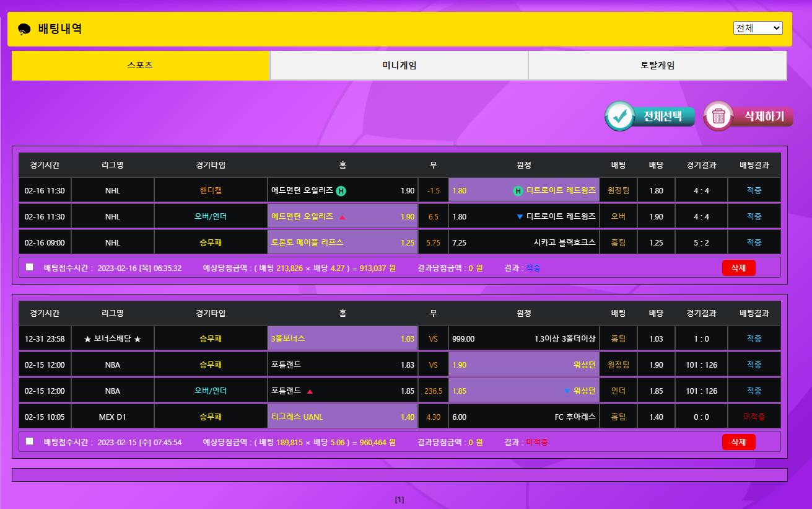The width and height of the screenshot is (812, 509).
Task: Check the box for the 2023-02-16 bet slip
Action: coord(29,267)
